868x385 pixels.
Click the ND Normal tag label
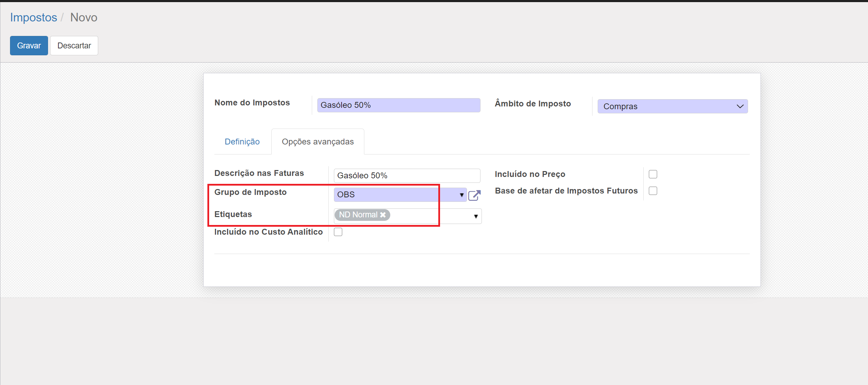click(358, 215)
